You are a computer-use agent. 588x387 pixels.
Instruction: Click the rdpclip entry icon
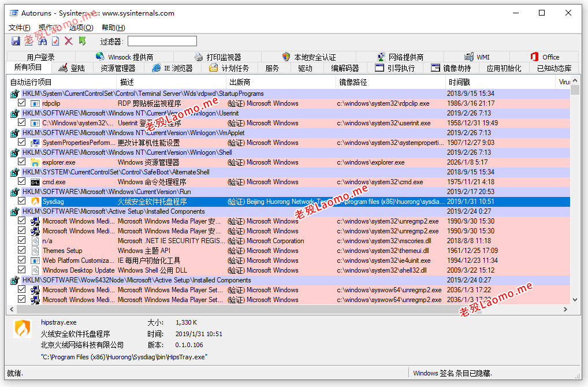pos(35,103)
